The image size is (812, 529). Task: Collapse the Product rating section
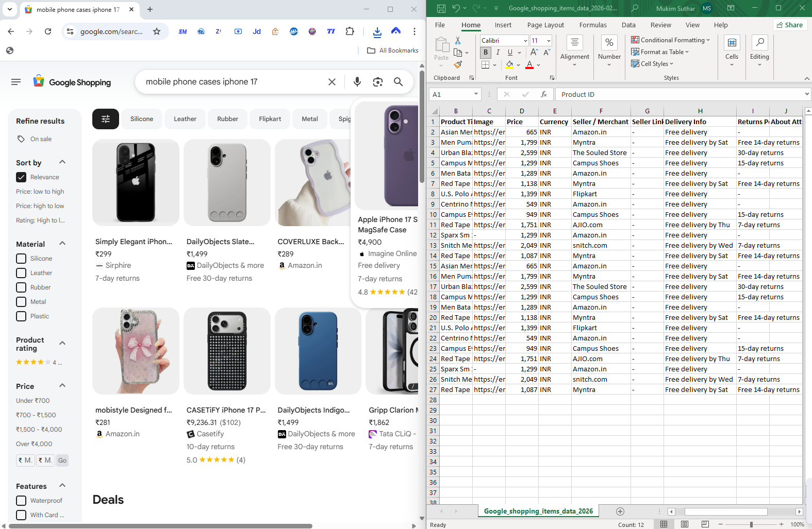coord(62,344)
